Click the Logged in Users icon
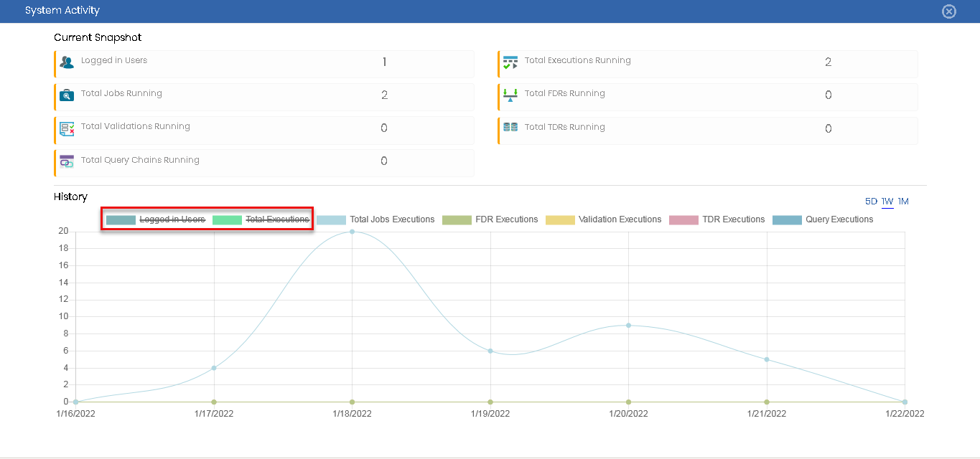Viewport: 980px width, 459px height. pyautogui.click(x=67, y=62)
